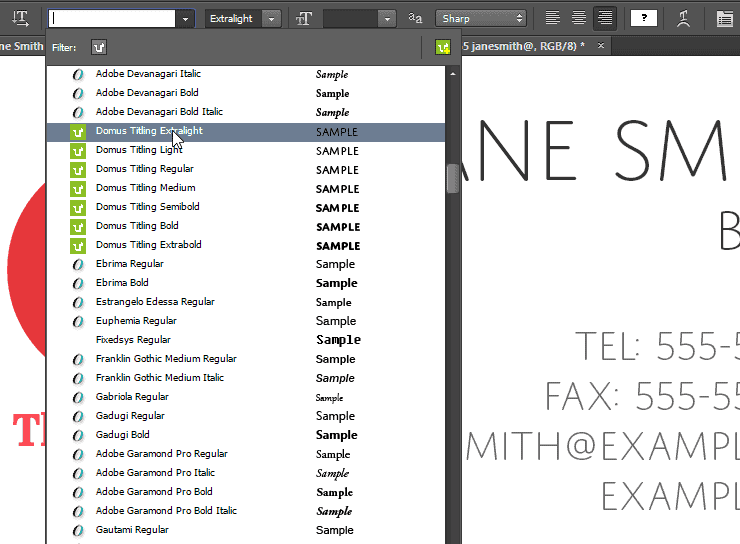This screenshot has width=740, height=544.
Task: Click Typekit icon beside Domus Titling Medium
Action: tap(78, 189)
